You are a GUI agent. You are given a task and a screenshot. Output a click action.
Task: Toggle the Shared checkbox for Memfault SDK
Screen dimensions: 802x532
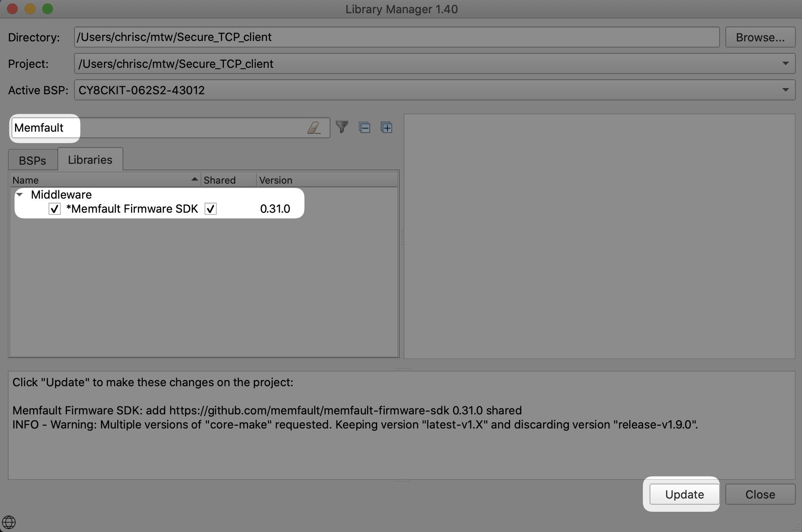[211, 209]
